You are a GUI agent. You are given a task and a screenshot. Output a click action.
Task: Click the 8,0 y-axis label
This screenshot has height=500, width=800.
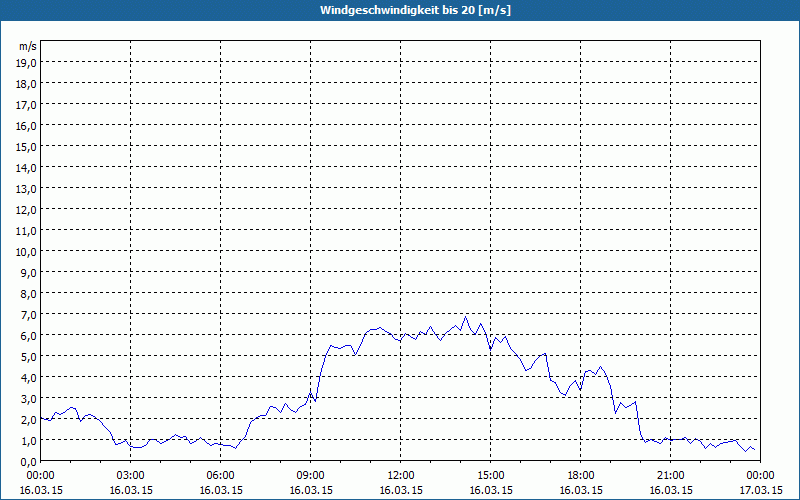28,294
